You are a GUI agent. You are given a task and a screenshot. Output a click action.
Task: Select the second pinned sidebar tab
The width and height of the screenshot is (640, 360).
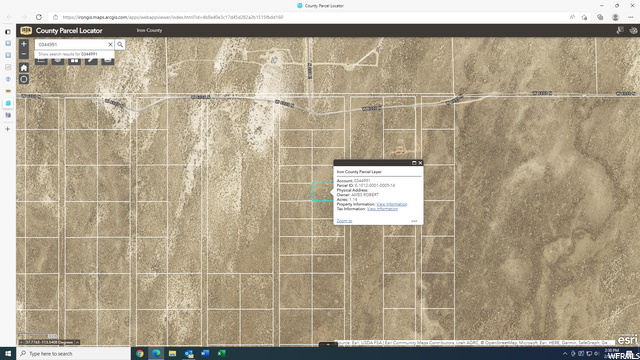point(8,55)
